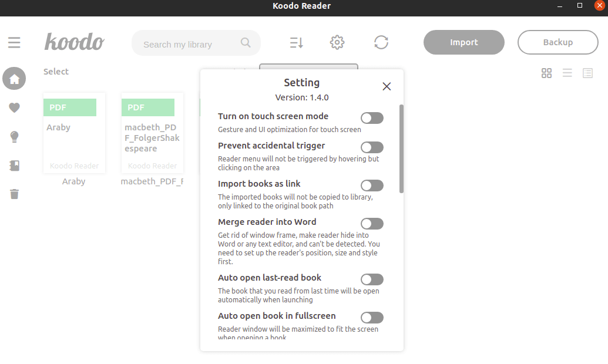Toggle Merge reader into Word
The image size is (608, 364).
click(372, 223)
